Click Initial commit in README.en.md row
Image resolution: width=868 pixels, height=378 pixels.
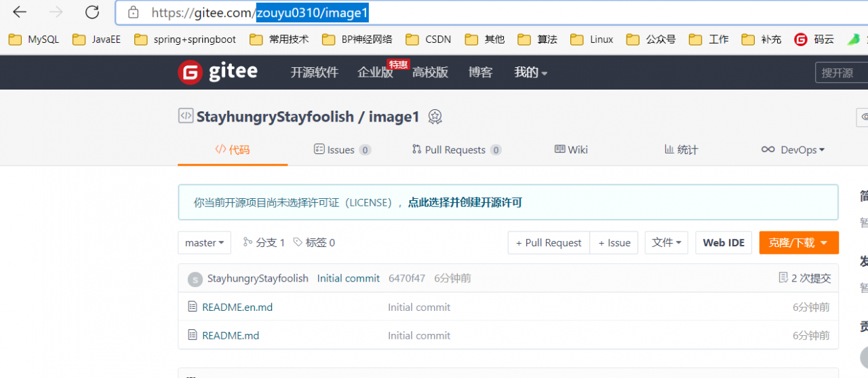(x=419, y=307)
